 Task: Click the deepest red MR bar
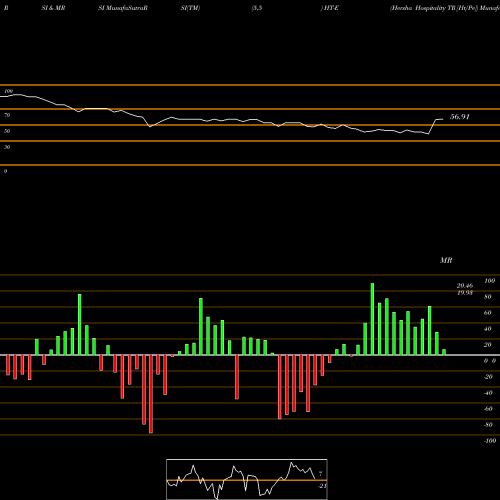pos(151,394)
